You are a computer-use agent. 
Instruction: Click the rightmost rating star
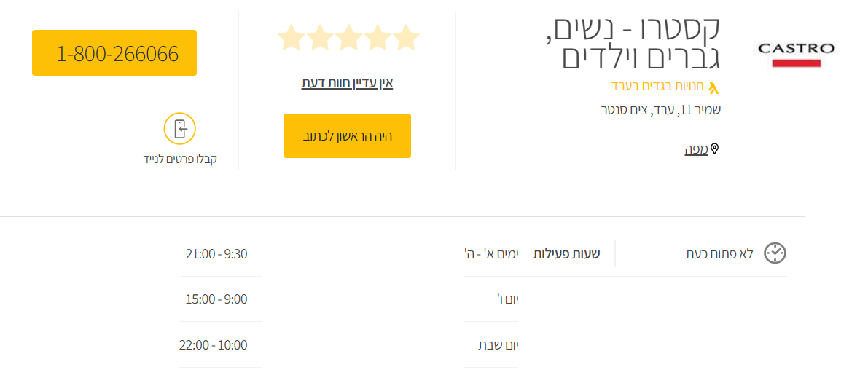click(x=406, y=38)
